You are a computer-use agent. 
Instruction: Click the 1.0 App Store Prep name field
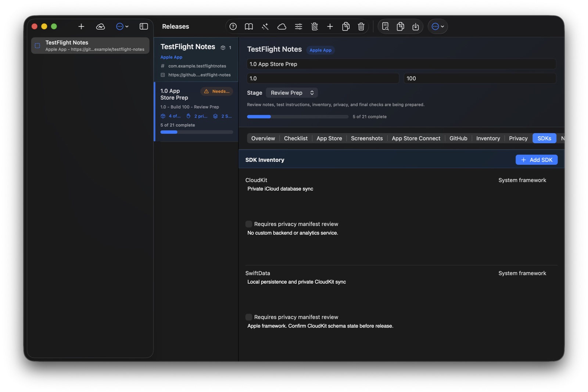401,64
